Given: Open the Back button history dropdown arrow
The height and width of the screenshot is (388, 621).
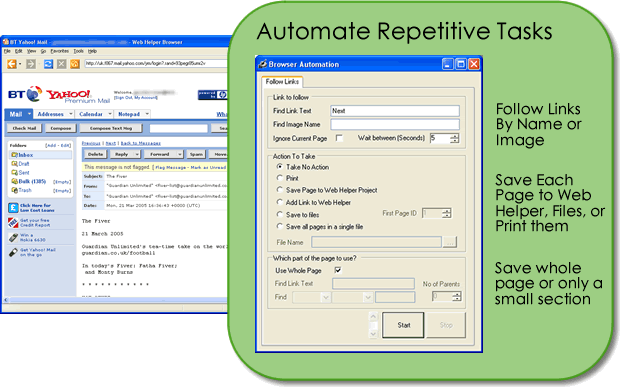Looking at the screenshot, I should [20, 64].
